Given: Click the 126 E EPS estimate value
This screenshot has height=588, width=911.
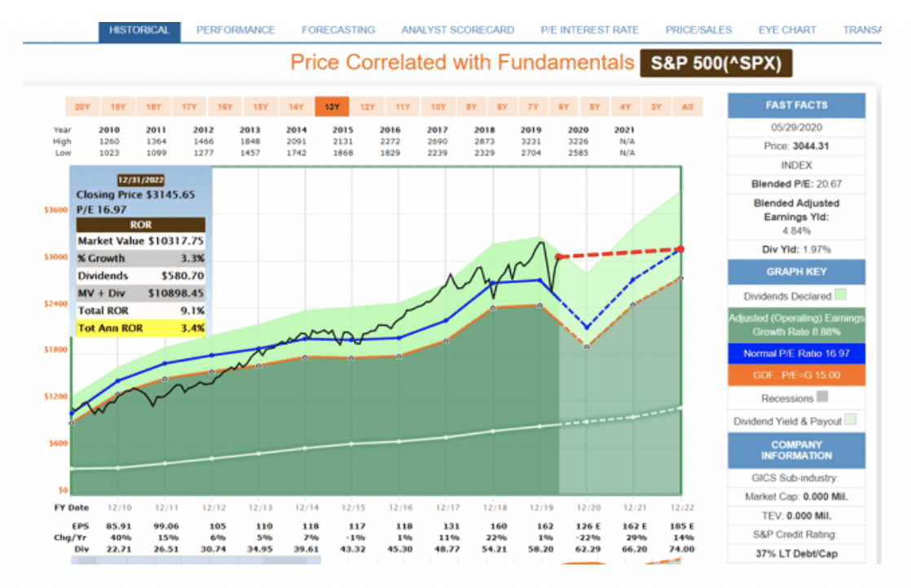Looking at the screenshot, I should [588, 526].
